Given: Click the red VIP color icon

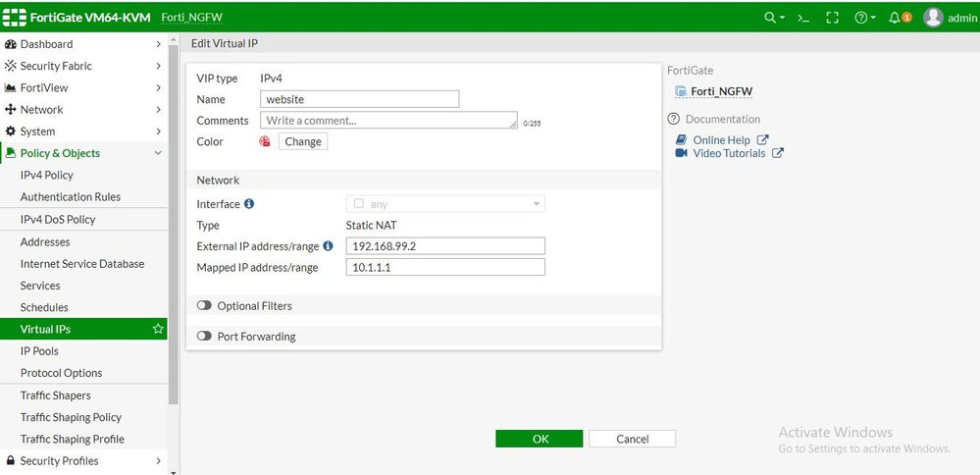Looking at the screenshot, I should point(265,142).
